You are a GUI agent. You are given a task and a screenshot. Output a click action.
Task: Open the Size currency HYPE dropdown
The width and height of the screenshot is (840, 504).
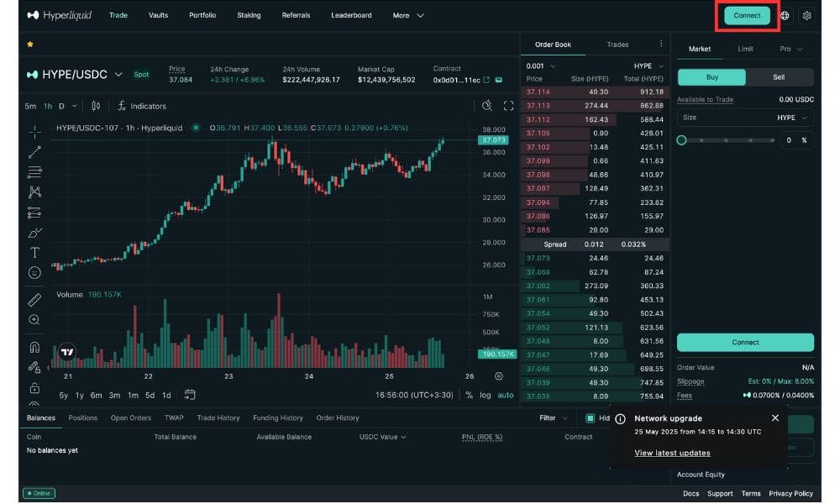tap(792, 118)
